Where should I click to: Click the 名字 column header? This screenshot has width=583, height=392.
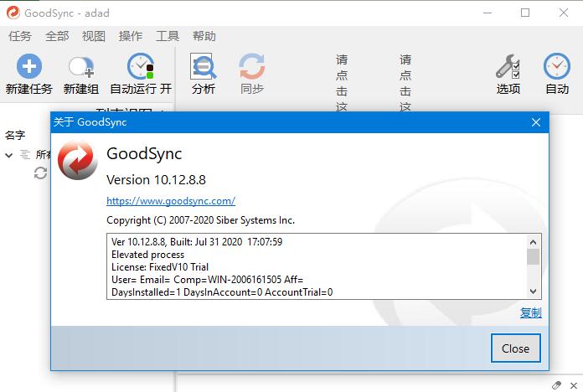tap(15, 135)
